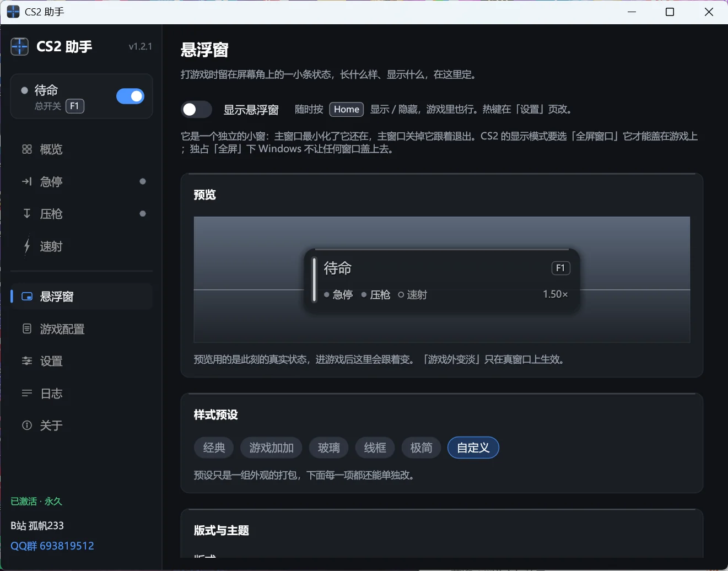Screen dimensions: 728x571
Task: Click the F1 badge in the preview widget
Action: pos(560,268)
